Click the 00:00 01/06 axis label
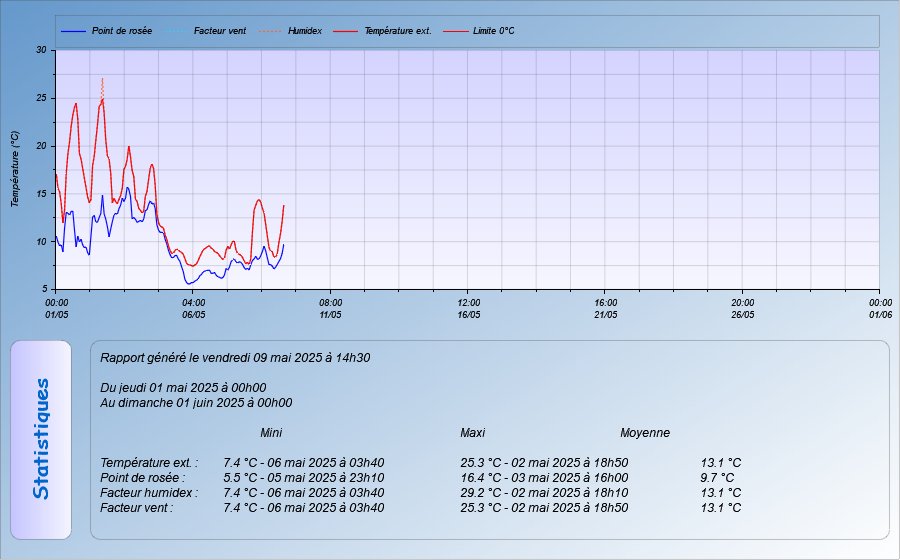Image resolution: width=900 pixels, height=560 pixels. click(x=880, y=309)
